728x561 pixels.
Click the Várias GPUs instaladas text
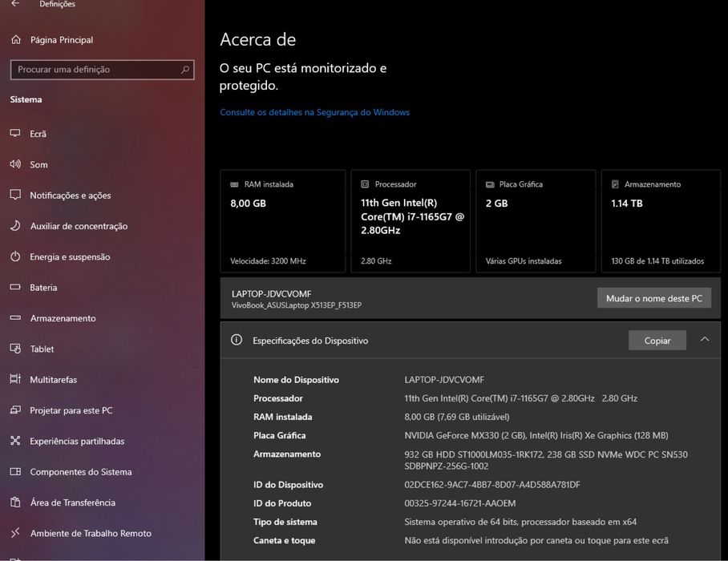tap(524, 260)
